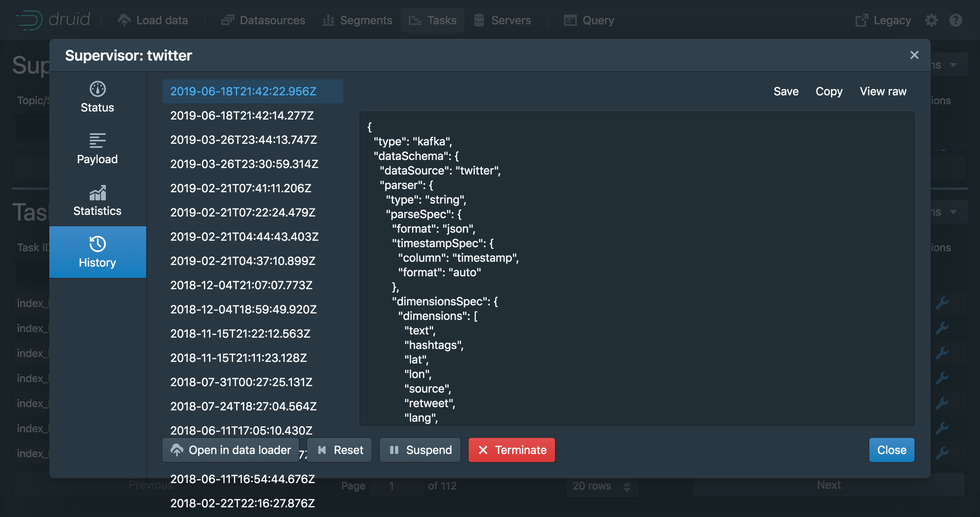The image size is (980, 517).
Task: Select history entry 2019-02-21T07:22:24.479Z
Action: click(x=252, y=212)
